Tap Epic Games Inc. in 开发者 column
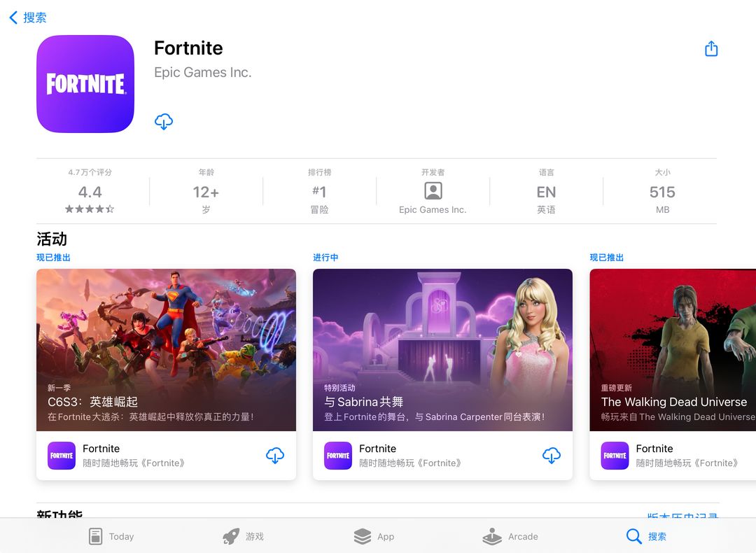This screenshot has height=553, width=756. (433, 210)
